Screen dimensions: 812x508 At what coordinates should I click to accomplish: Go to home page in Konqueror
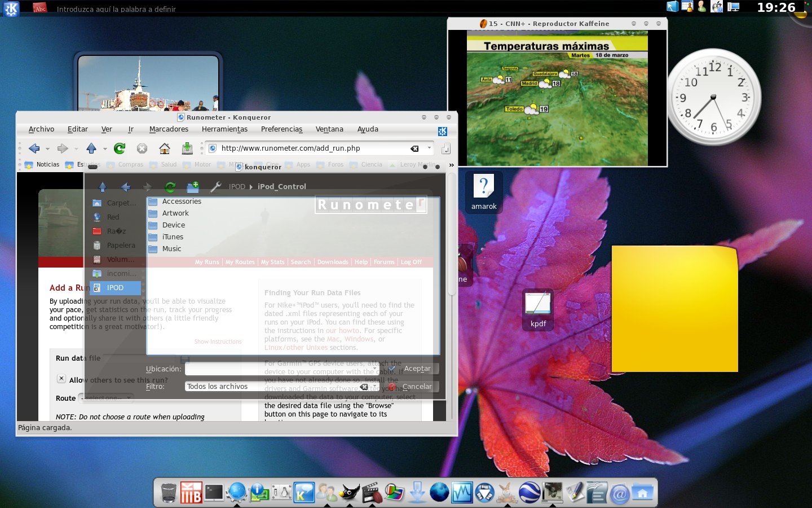165,148
